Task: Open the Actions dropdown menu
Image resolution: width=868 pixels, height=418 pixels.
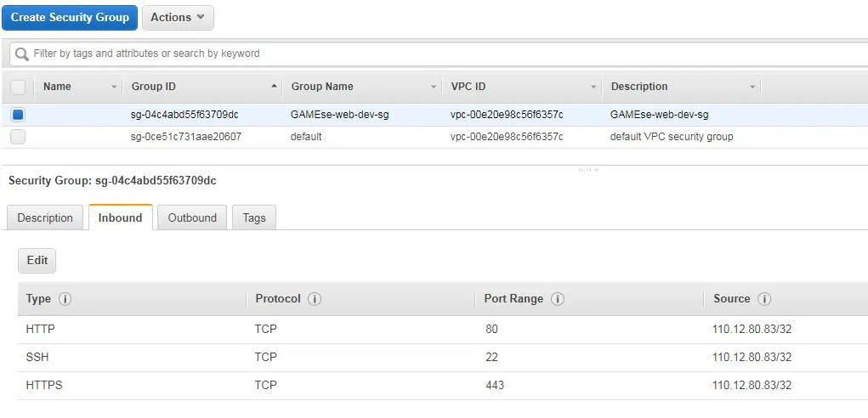Action: coord(178,18)
